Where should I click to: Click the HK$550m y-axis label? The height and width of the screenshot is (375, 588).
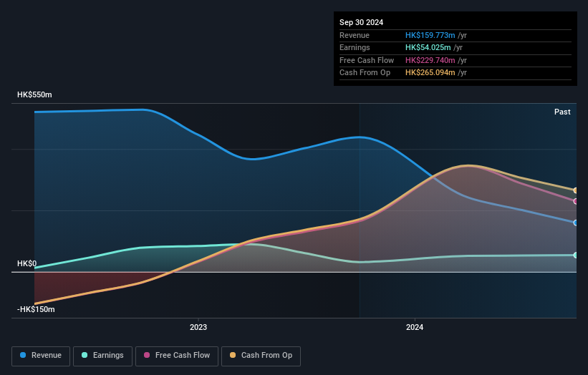(34, 94)
